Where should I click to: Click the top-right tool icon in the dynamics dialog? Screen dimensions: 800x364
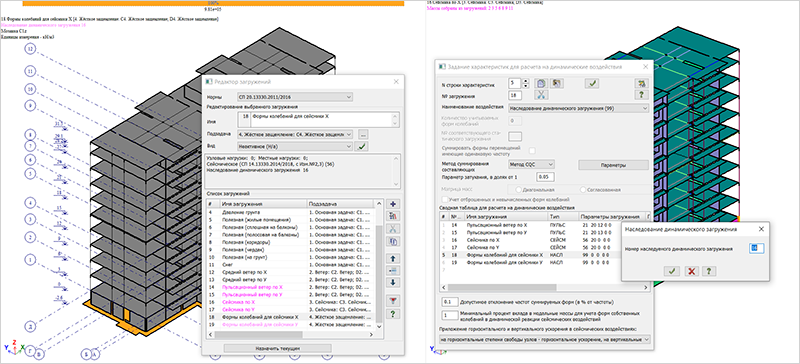tap(641, 83)
